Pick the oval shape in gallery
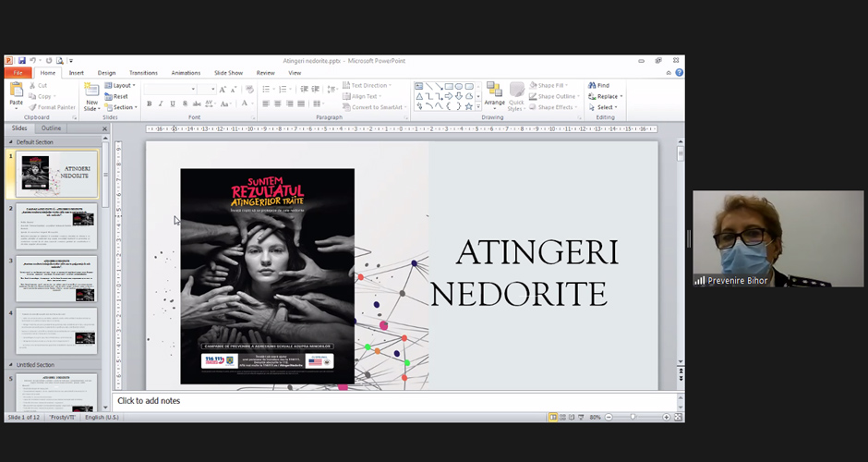This screenshot has height=462, width=868. point(459,87)
